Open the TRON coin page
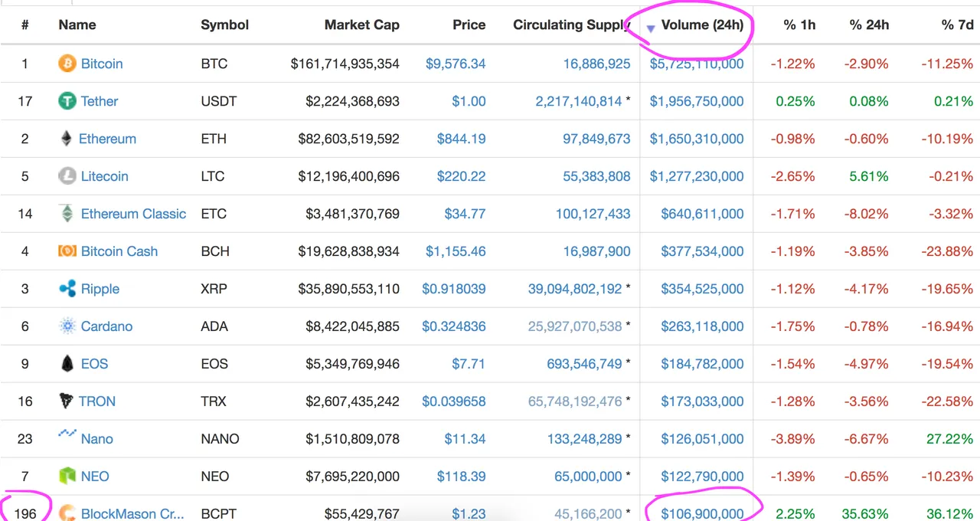This screenshot has width=980, height=521. point(97,401)
